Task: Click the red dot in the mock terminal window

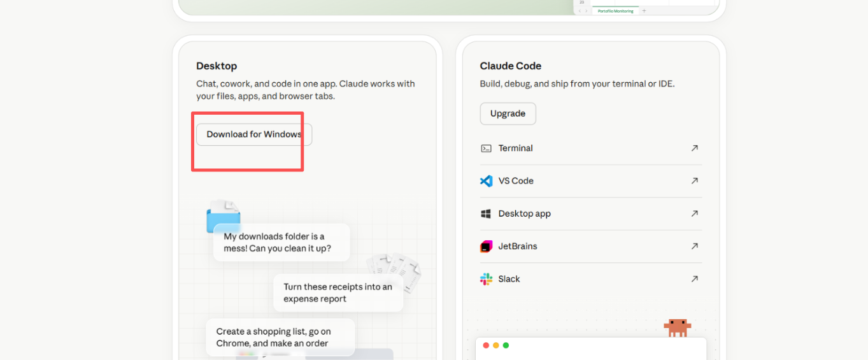Action: (486, 345)
